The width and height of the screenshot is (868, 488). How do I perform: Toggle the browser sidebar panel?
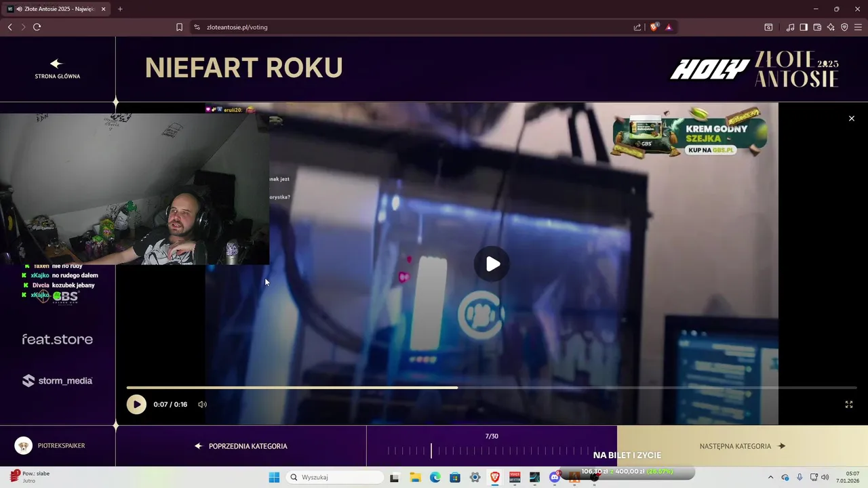point(804,27)
